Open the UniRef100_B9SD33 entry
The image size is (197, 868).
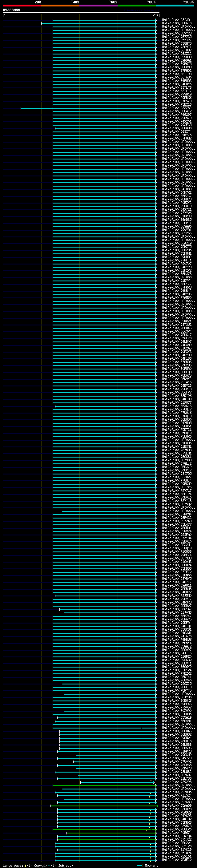click(x=177, y=57)
